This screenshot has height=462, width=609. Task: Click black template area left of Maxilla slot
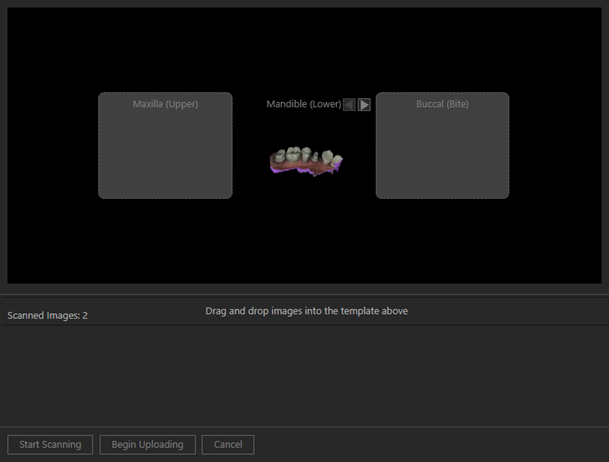click(x=52, y=150)
